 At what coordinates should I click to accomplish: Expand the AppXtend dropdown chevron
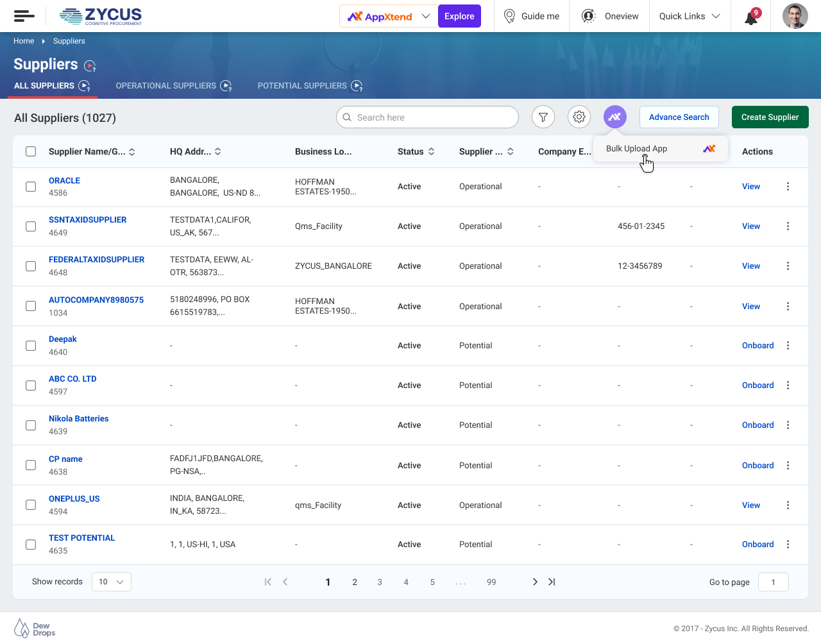426,16
